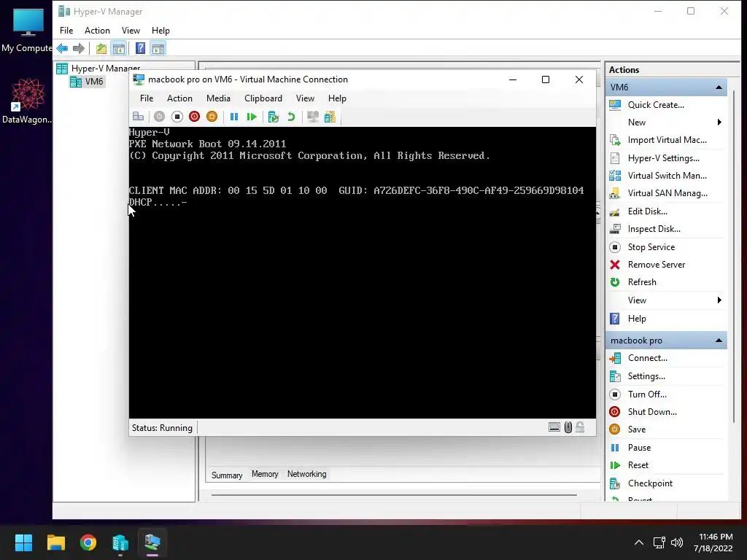The image size is (747, 560).
Task: Select VM6 server in the tree
Action: tap(94, 82)
